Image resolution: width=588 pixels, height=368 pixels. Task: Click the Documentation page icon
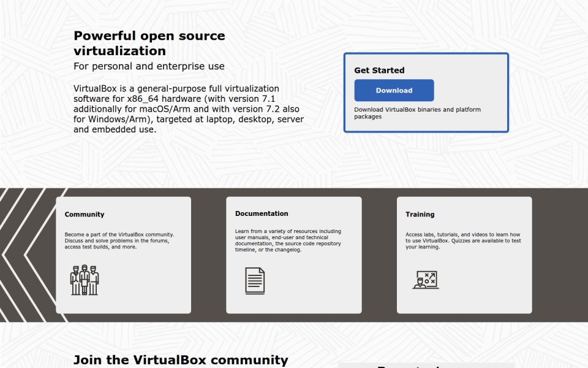tap(255, 280)
